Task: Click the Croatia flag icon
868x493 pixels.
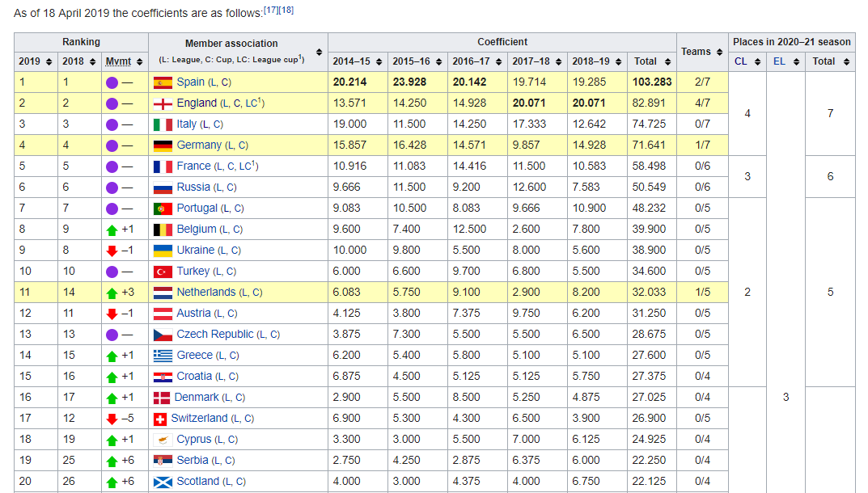Action: (x=163, y=377)
